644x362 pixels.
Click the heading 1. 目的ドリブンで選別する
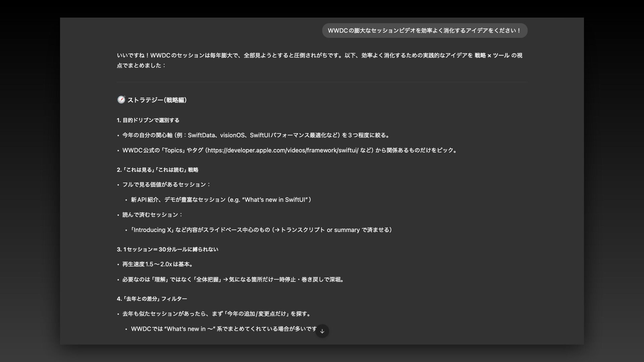[x=148, y=120]
